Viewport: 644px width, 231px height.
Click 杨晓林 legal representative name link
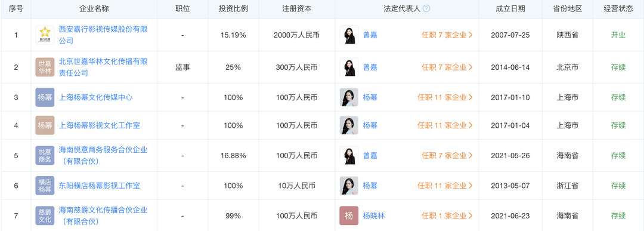[374, 215]
